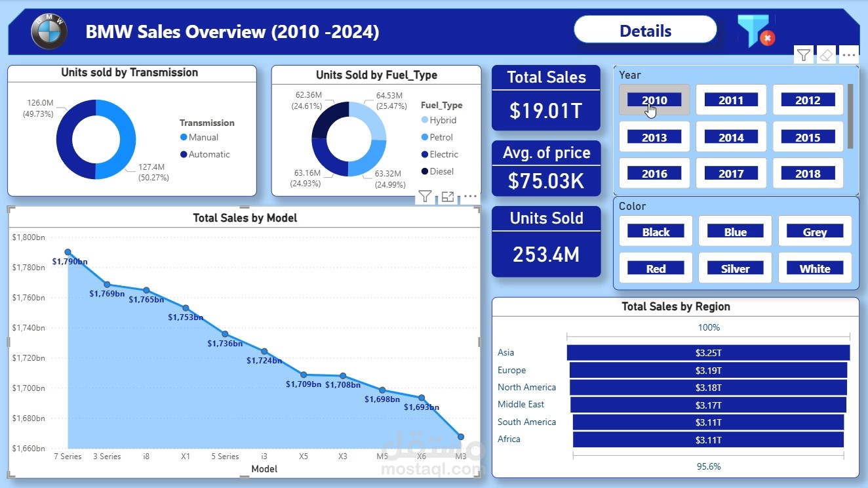Click the Asia $3.25T bar
The height and width of the screenshot is (488, 868).
(708, 353)
